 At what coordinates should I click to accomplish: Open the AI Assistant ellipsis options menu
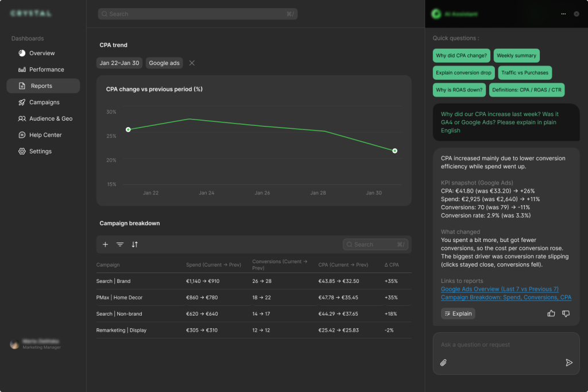click(x=563, y=14)
